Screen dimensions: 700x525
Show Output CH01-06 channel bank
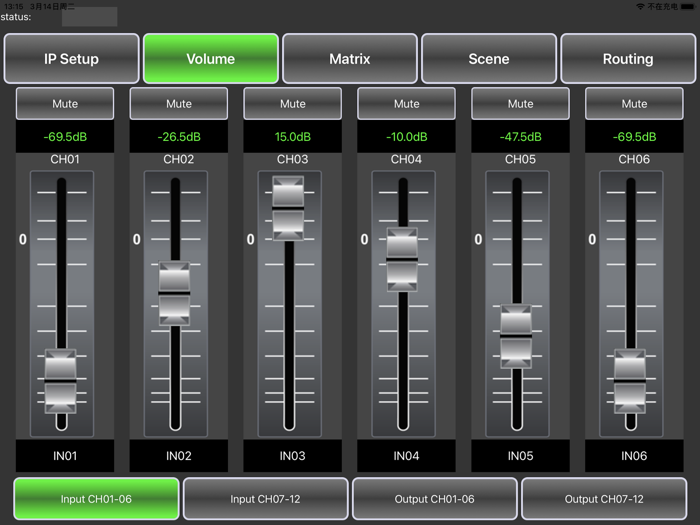coord(435,499)
